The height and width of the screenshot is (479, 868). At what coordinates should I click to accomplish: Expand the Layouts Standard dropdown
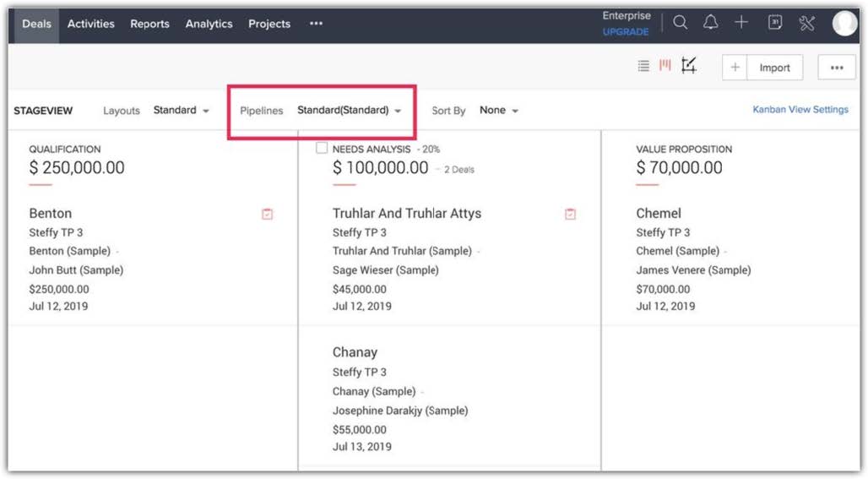[181, 111]
